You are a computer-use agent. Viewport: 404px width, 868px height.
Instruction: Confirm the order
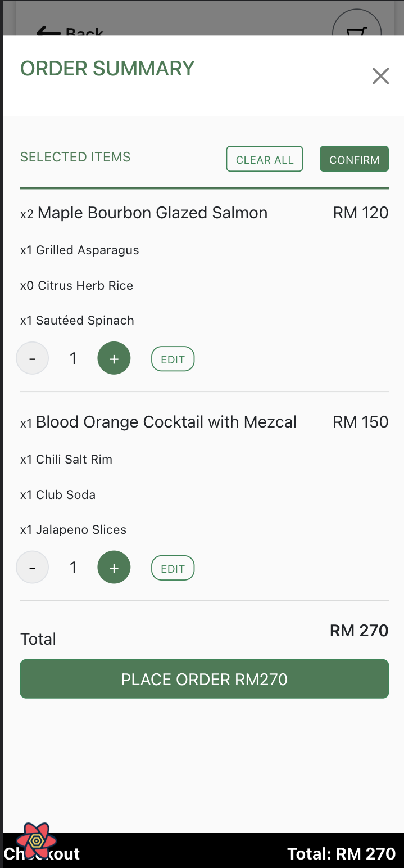(354, 159)
